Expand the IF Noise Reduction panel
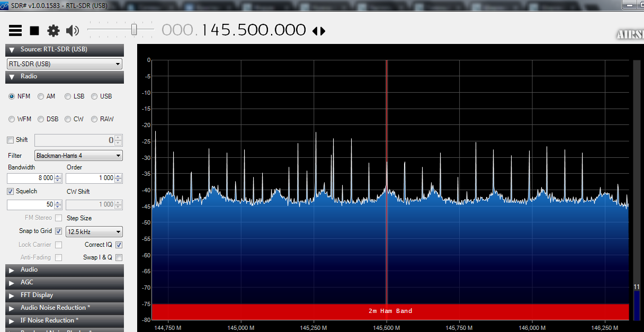Image resolution: width=644 pixels, height=332 pixels. (65, 321)
